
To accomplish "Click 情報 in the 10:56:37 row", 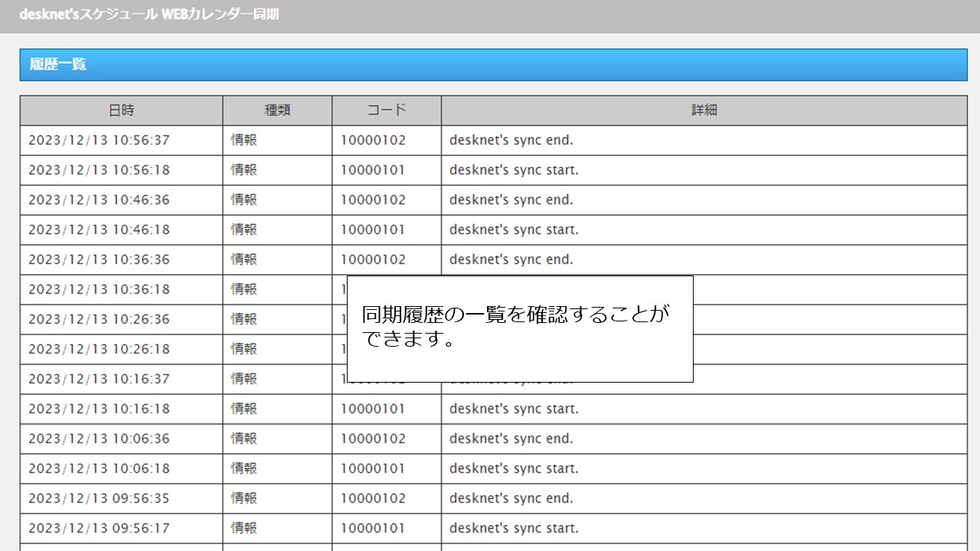I will 244,140.
